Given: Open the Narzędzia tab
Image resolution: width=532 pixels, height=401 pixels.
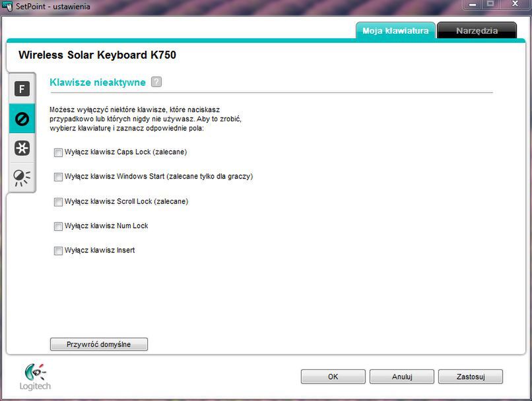Looking at the screenshot, I should [x=477, y=30].
